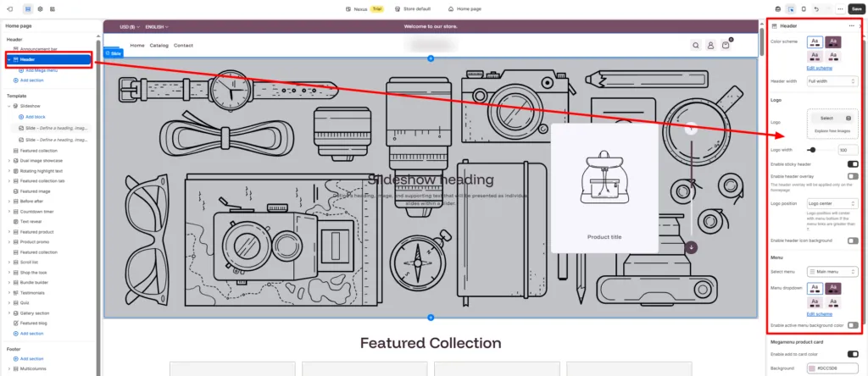868x376 pixels.
Task: Click Contact in the store navigation
Action: click(x=183, y=46)
